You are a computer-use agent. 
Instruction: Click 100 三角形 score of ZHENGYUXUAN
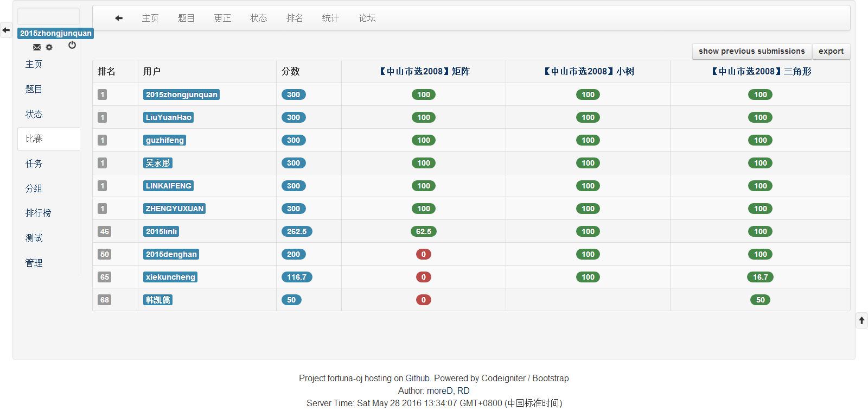tap(761, 209)
